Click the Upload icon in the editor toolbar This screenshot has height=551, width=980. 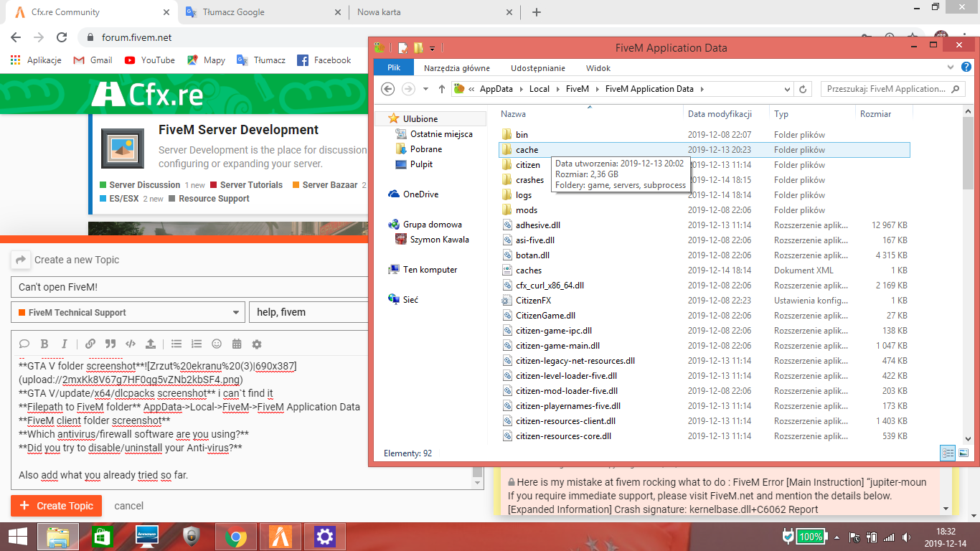151,344
